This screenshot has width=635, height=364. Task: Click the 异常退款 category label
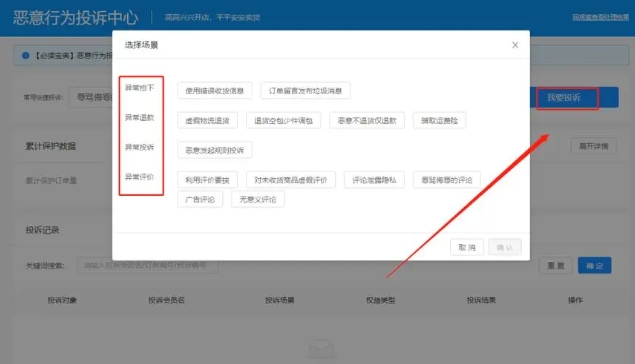click(x=139, y=117)
